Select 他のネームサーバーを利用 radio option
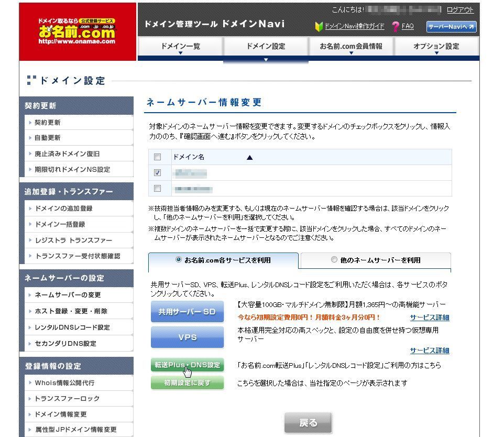This screenshot has height=437, width=504. tap(334, 259)
